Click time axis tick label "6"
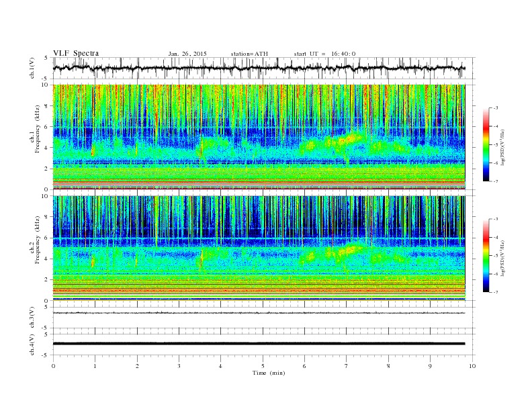Image resolution: width=532 pixels, height=411 pixels. point(305,366)
